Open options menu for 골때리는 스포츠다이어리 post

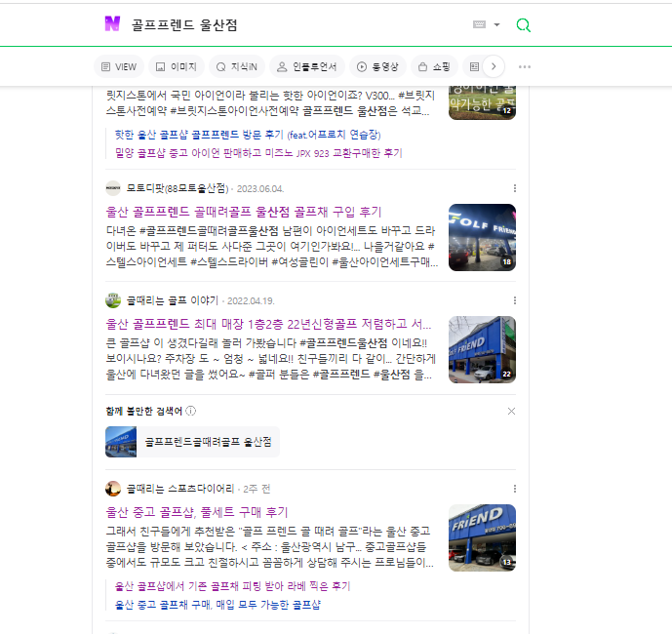tap(515, 489)
